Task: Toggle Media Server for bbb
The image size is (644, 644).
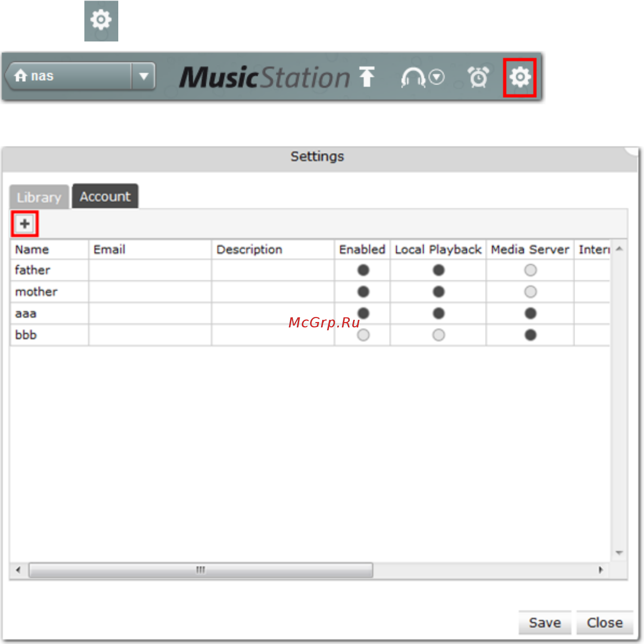Action: (530, 335)
